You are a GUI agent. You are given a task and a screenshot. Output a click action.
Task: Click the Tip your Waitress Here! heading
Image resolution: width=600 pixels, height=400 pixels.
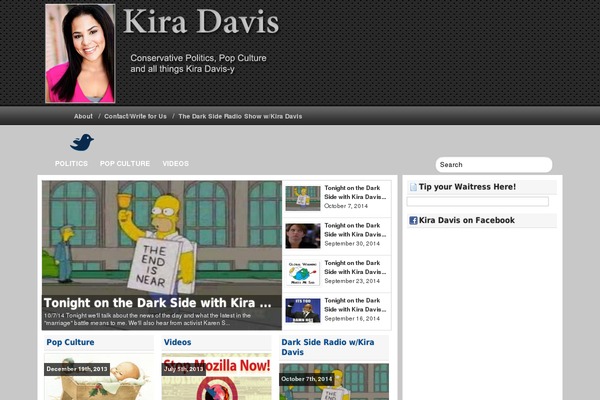click(467, 187)
